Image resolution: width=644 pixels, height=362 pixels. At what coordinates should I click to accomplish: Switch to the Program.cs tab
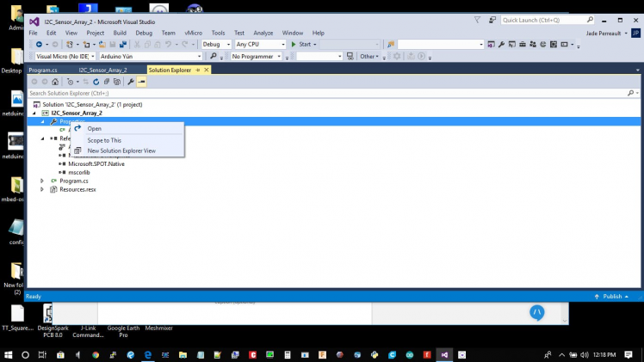point(42,70)
